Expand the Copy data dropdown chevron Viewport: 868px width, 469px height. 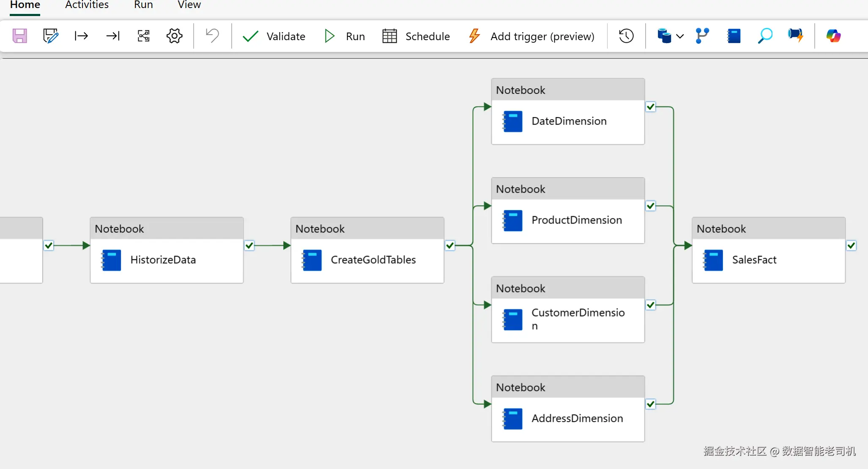[680, 36]
